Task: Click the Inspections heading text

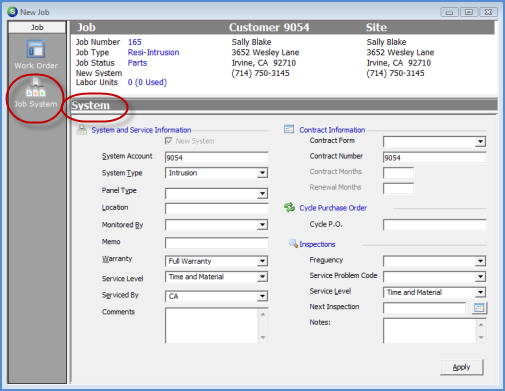Action: [x=317, y=244]
